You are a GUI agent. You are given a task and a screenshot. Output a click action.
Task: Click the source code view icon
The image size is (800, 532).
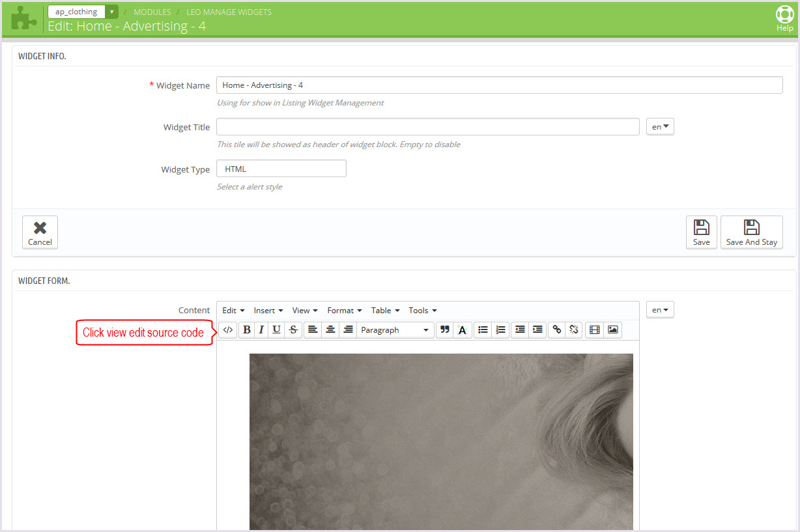[227, 330]
